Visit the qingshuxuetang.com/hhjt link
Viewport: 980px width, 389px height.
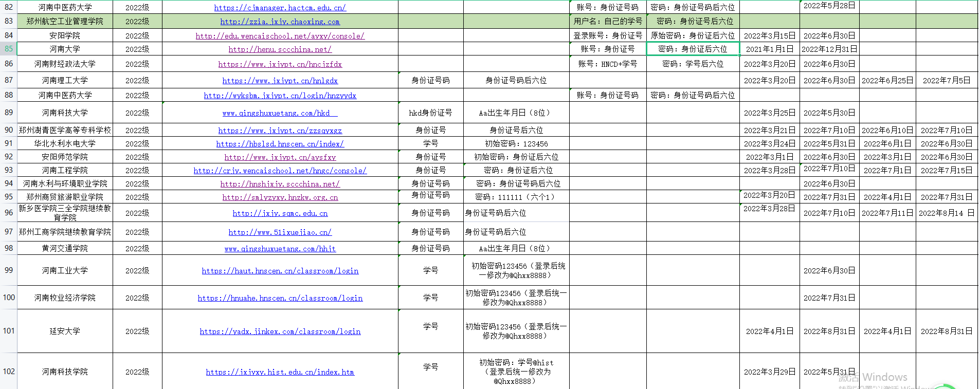[280, 249]
